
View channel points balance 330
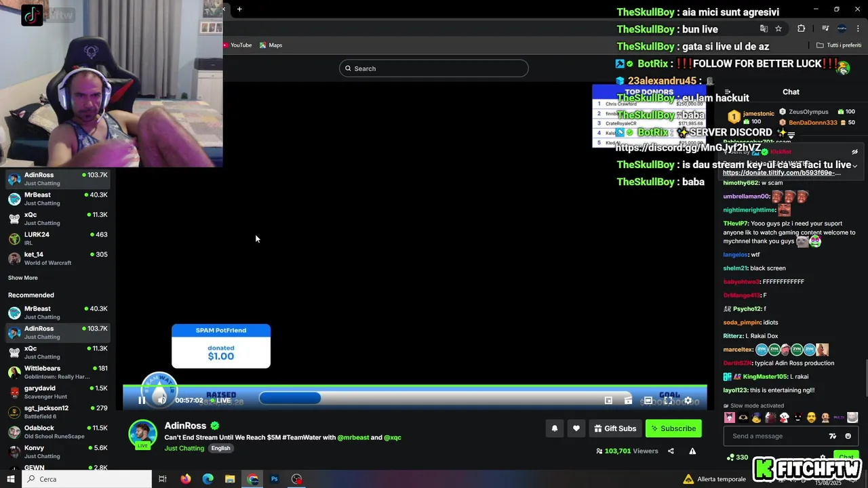pos(738,457)
